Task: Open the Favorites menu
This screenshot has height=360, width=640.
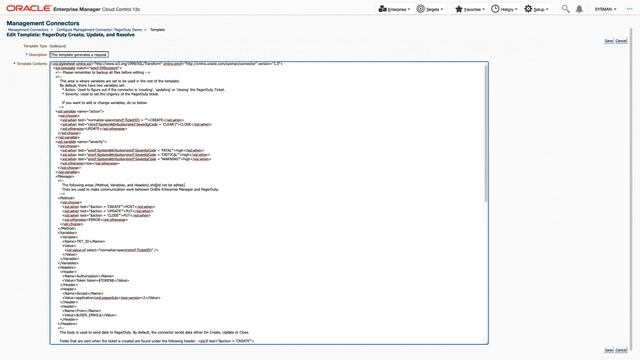Action: 470,9
